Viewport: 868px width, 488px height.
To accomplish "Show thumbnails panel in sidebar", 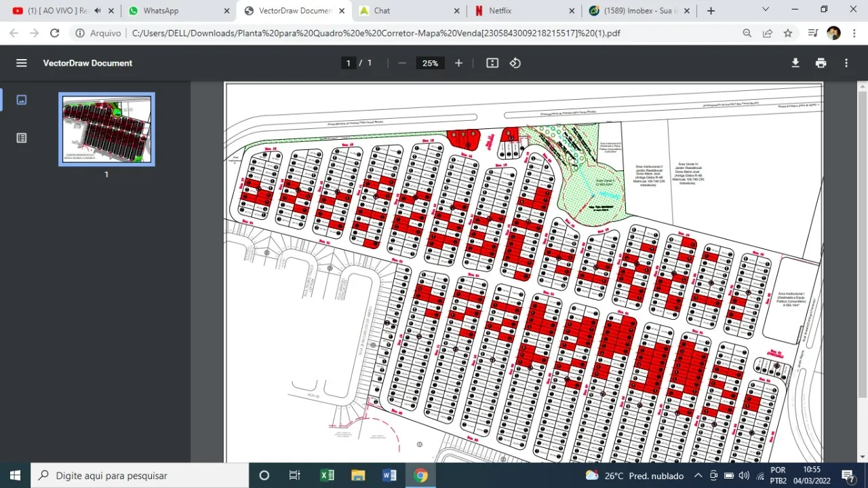I will [22, 100].
